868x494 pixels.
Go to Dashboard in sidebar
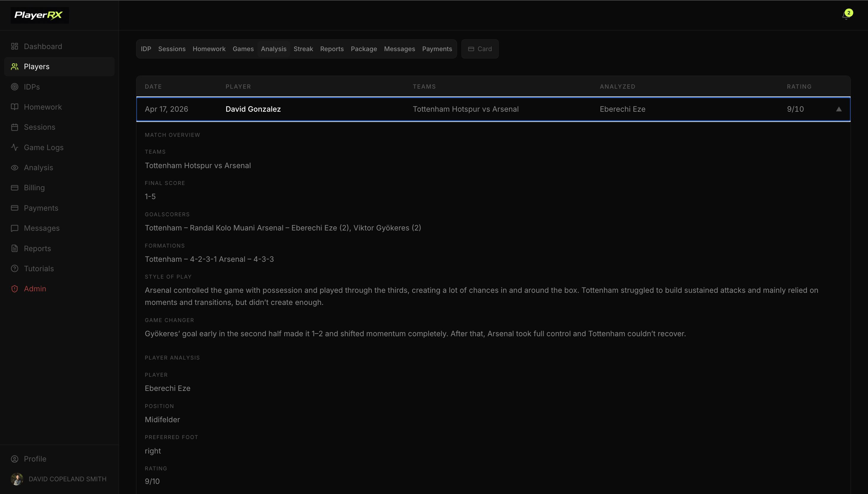click(59, 46)
